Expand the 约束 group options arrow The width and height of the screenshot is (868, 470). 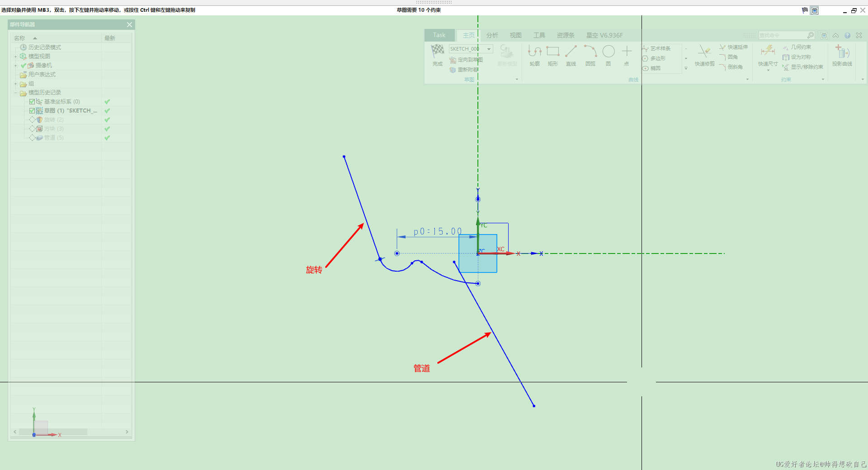(823, 80)
